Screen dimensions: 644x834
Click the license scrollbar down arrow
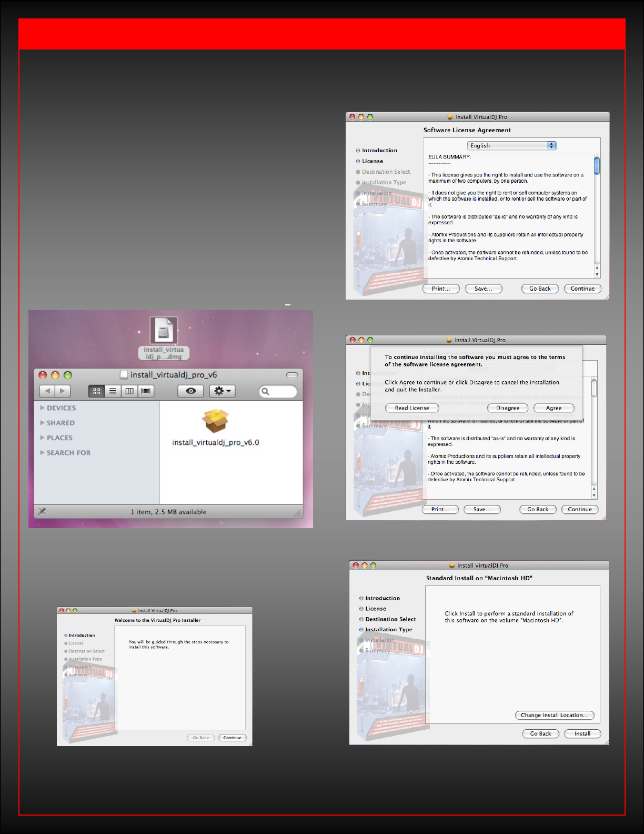(597, 274)
